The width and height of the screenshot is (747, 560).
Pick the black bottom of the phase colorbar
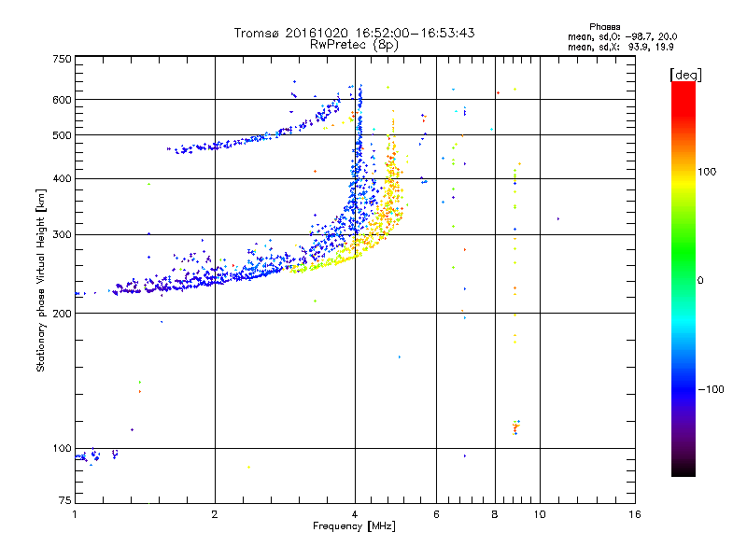coord(684,469)
